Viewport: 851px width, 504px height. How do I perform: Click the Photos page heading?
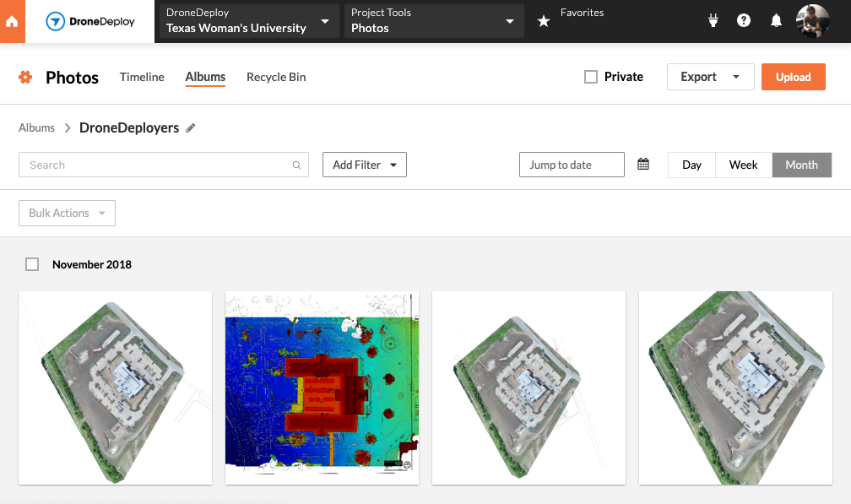(x=73, y=78)
